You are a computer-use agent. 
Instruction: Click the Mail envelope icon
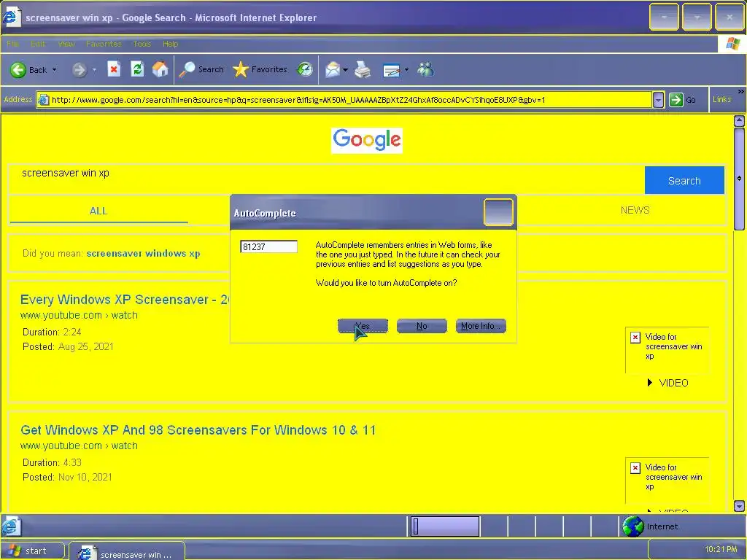click(x=333, y=70)
